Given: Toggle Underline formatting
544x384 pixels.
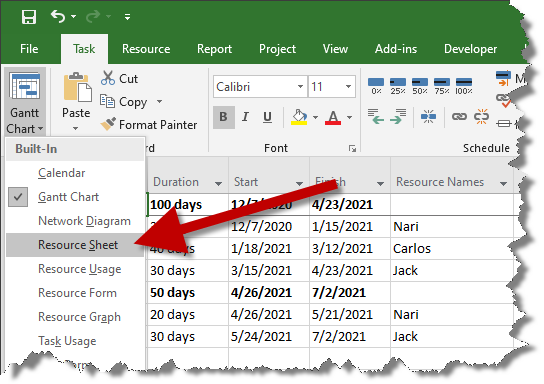Looking at the screenshot, I should coord(267,117).
